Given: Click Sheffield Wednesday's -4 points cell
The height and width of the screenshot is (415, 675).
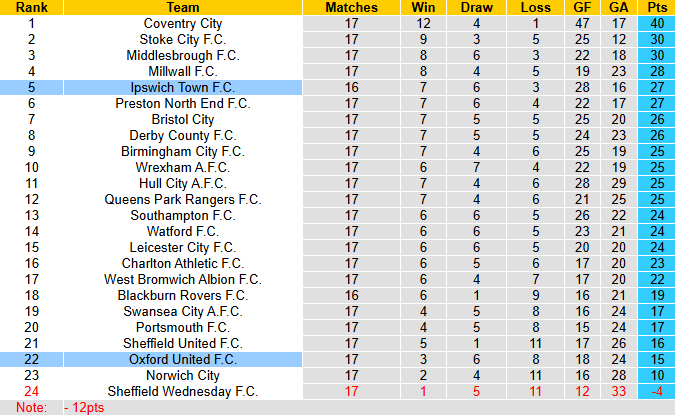Looking at the screenshot, I should pos(657,391).
